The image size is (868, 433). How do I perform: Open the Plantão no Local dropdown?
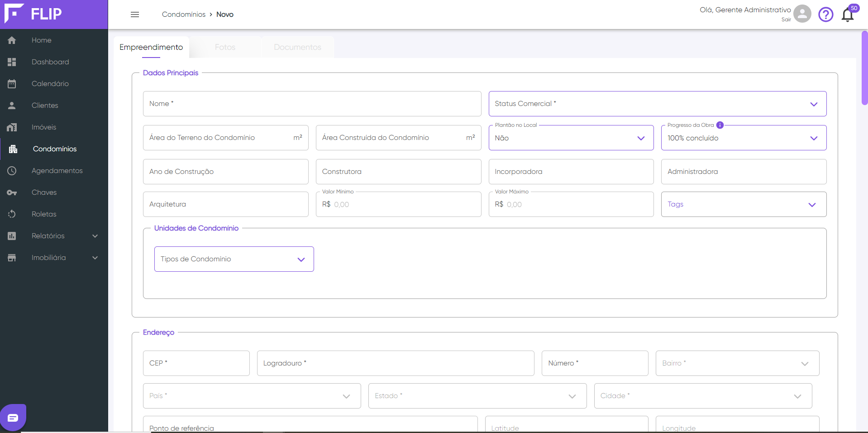[x=571, y=138]
